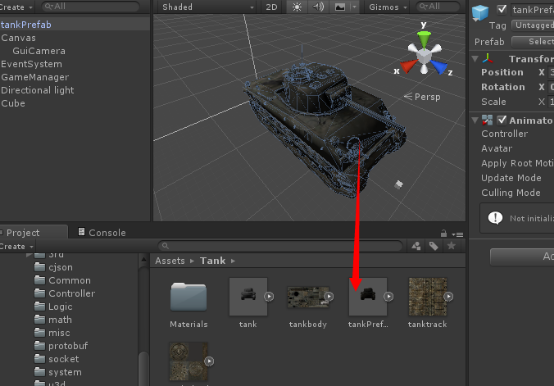
Task: Open hierarchy Create dropdown
Action: coord(16,7)
